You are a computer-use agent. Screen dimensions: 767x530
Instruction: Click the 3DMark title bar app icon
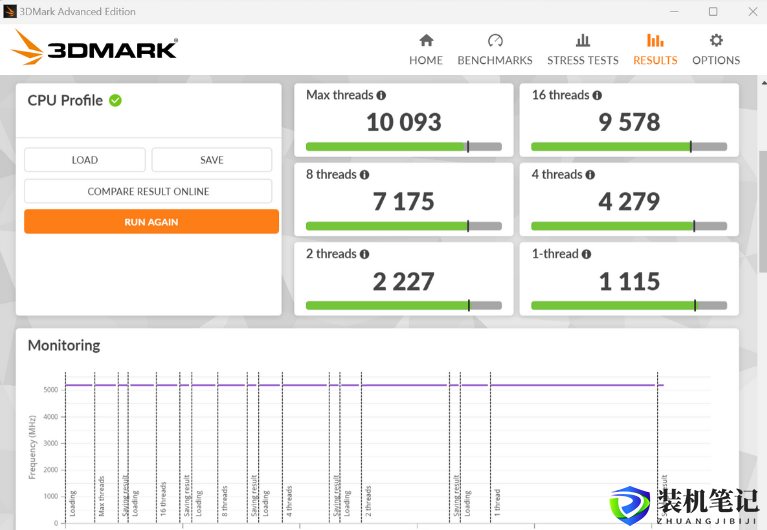(x=10, y=11)
